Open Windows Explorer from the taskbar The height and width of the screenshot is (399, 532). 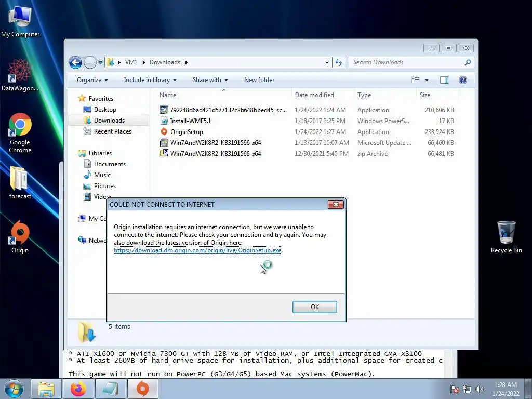tap(46, 389)
